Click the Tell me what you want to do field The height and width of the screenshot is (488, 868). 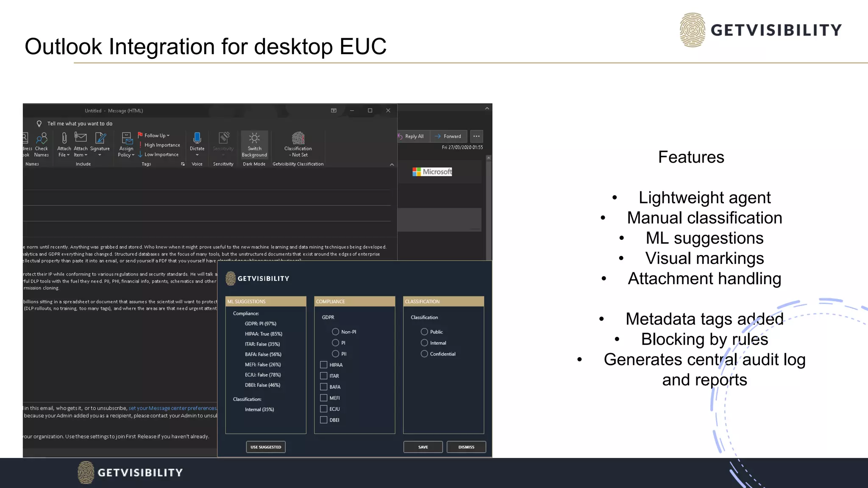point(80,124)
